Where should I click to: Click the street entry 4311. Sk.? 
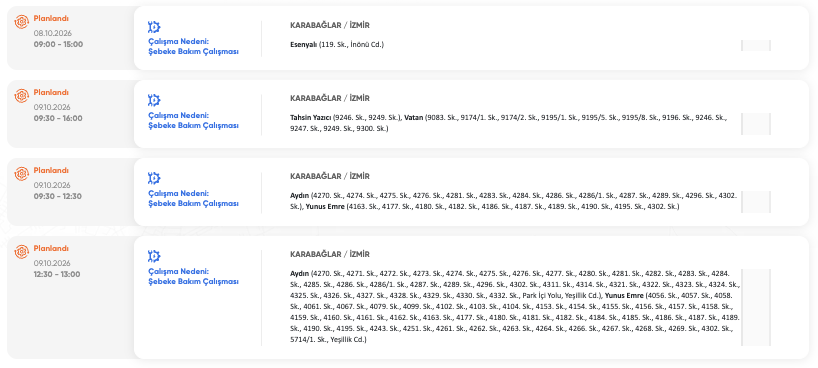[558, 285]
